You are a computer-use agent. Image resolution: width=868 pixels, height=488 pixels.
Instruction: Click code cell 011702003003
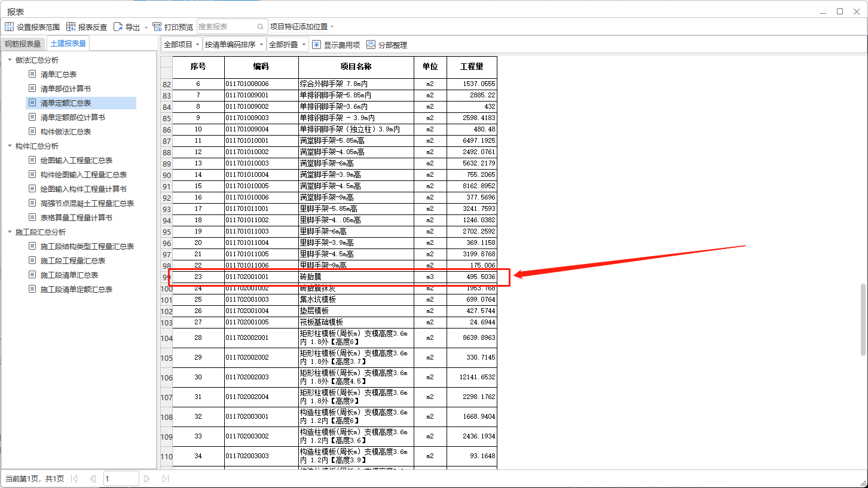click(261, 456)
